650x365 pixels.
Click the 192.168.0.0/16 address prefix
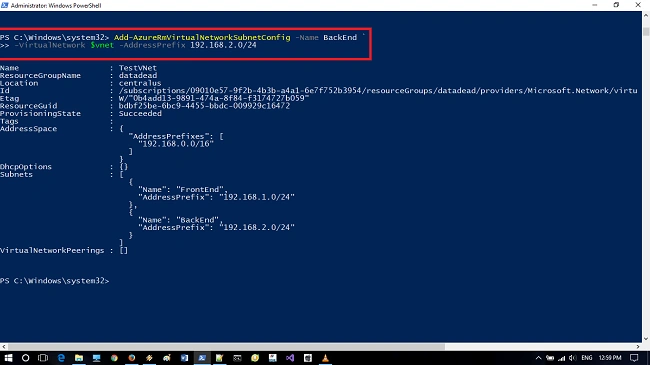pos(176,144)
